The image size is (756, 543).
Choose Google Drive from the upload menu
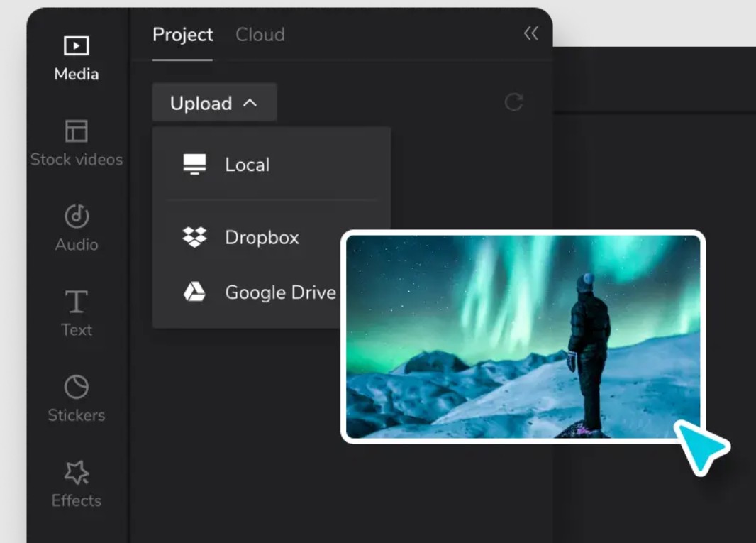pos(280,292)
